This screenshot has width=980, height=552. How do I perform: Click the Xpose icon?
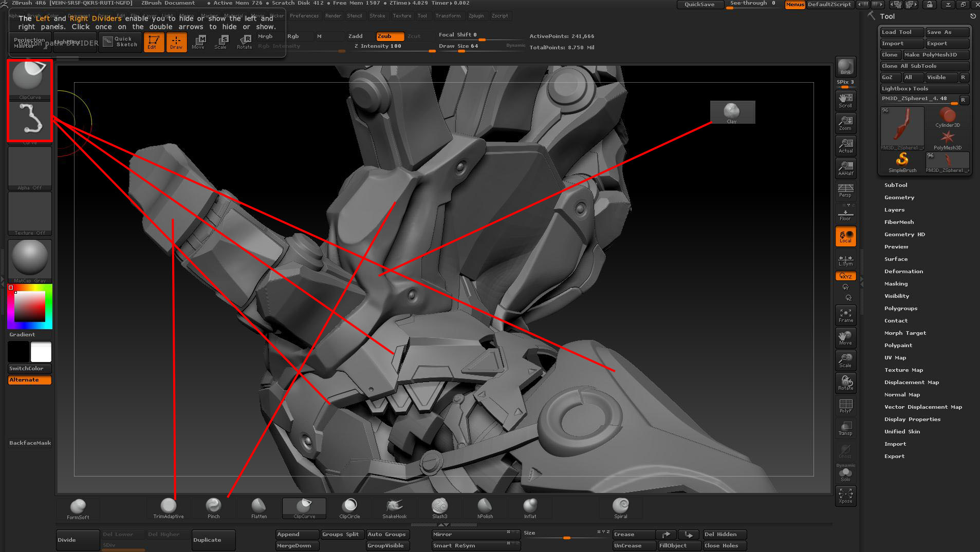tap(845, 496)
